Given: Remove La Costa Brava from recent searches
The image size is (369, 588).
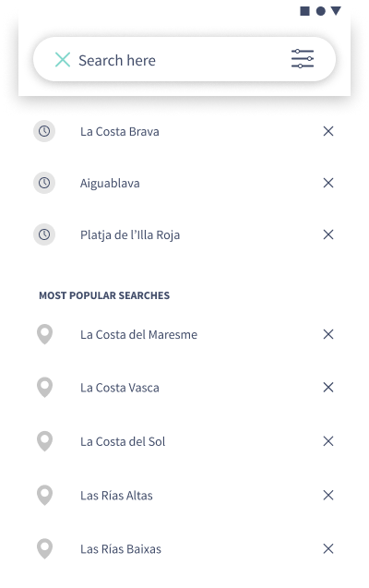Looking at the screenshot, I should click(328, 131).
